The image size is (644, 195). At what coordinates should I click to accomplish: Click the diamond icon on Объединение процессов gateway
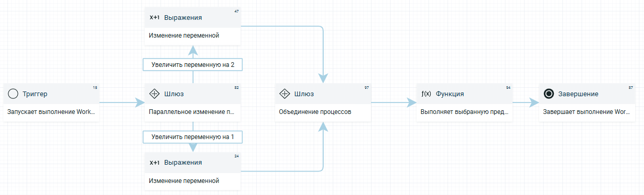pos(285,94)
